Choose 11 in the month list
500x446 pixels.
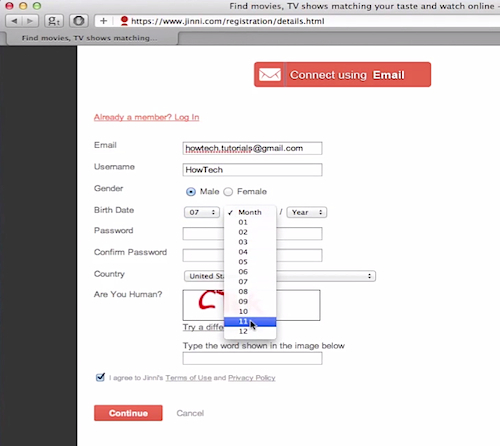pos(250,321)
